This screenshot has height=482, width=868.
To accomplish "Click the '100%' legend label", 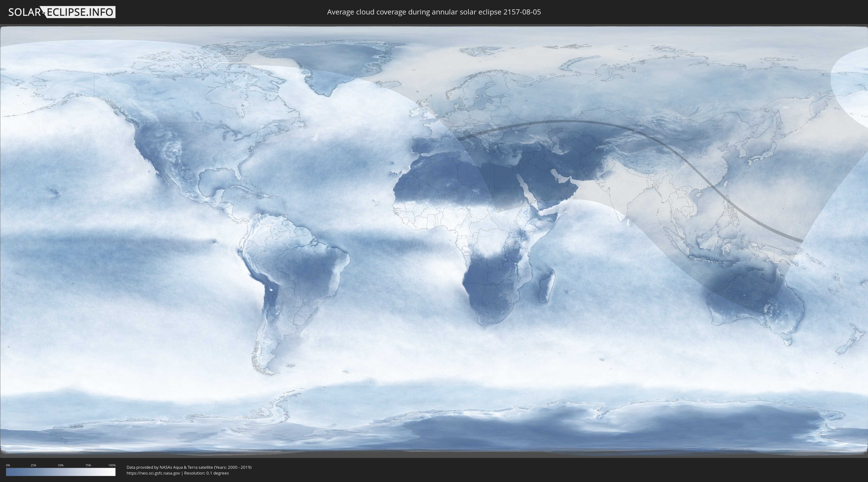I will click(x=112, y=465).
